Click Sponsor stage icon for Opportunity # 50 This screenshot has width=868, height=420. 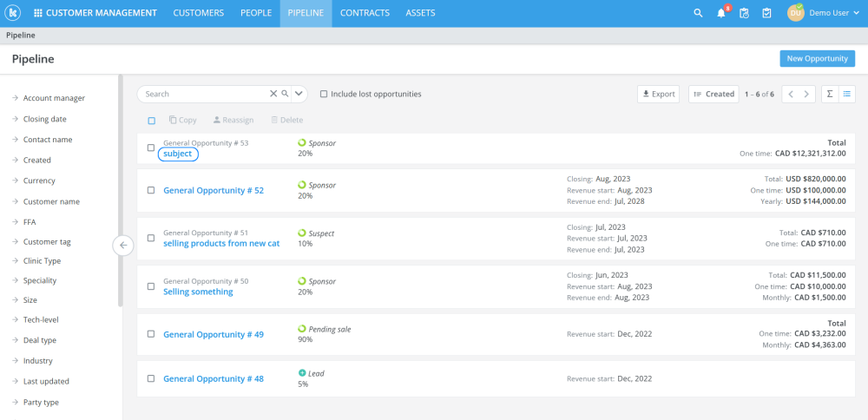coord(302,280)
